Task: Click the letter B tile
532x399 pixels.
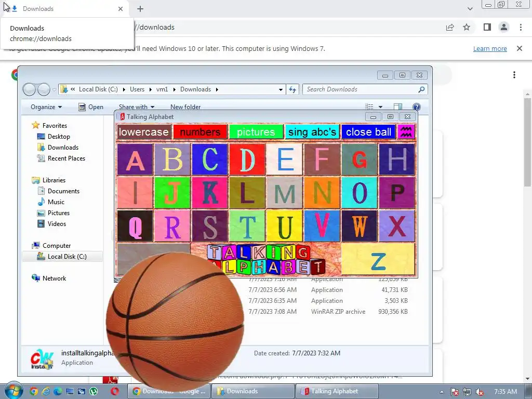Action: point(172,159)
